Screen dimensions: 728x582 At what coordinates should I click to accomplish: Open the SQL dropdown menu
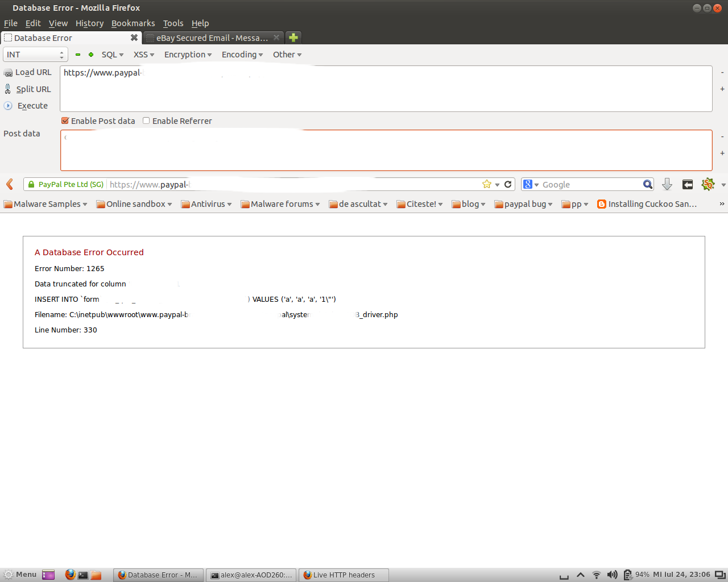(x=113, y=55)
